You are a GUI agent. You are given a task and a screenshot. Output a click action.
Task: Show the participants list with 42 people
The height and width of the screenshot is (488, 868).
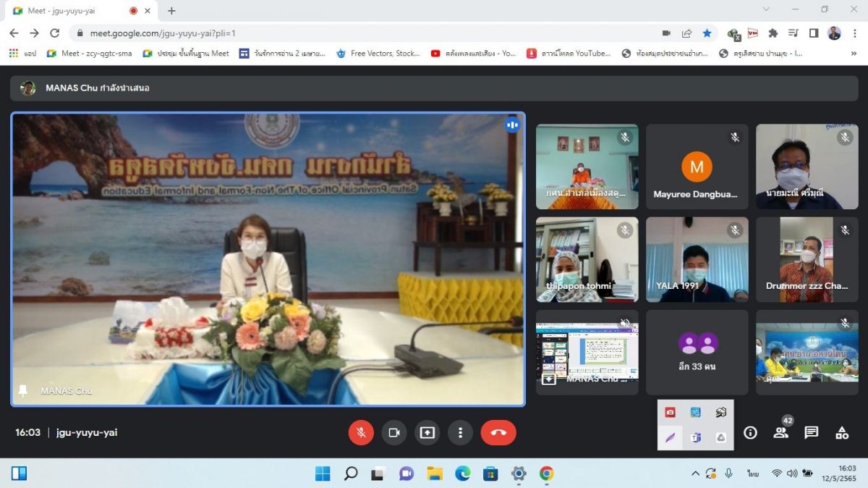(781, 432)
